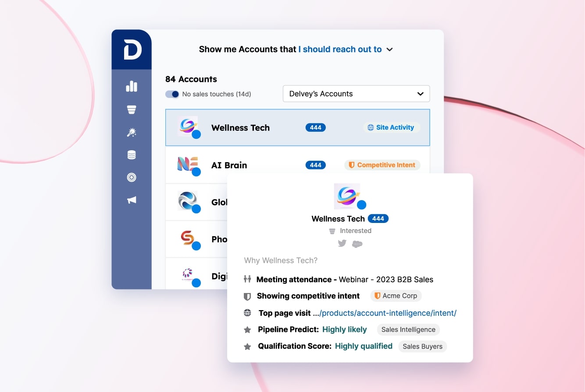Toggle the No sales touches (14d) switch
This screenshot has width=585, height=392.
tap(172, 94)
